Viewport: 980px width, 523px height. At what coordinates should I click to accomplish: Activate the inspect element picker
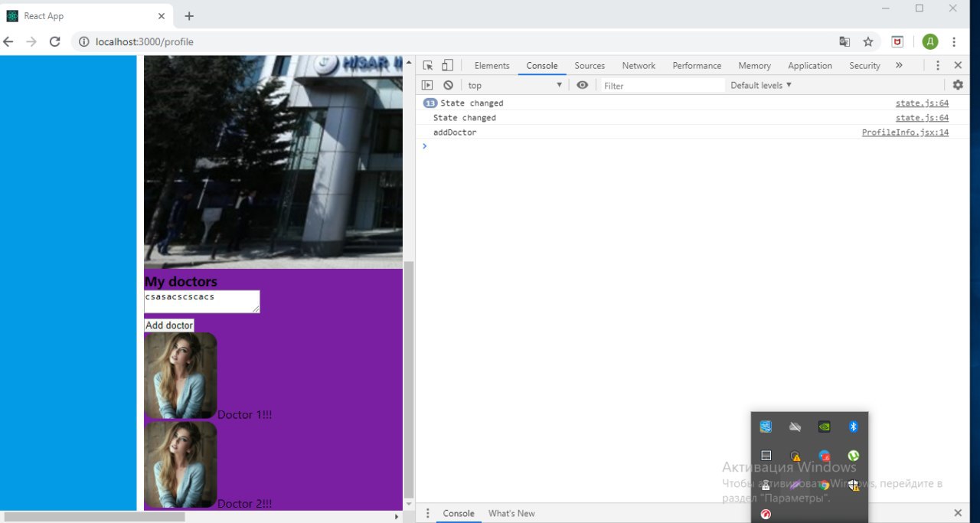tap(428, 66)
